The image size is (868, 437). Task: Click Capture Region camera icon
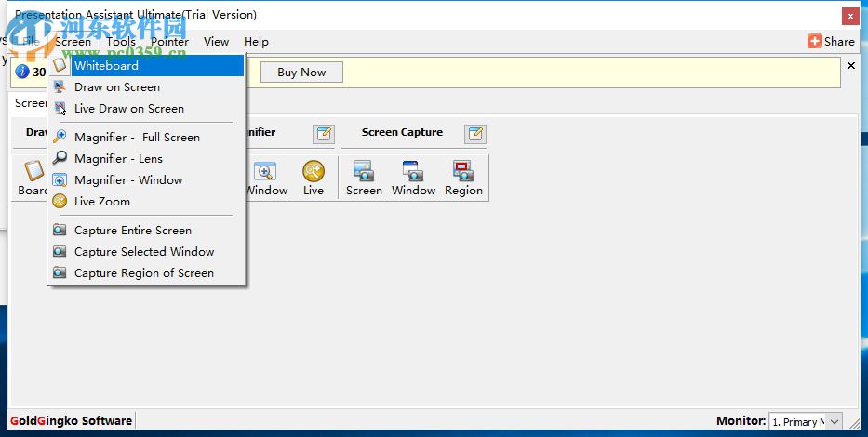pyautogui.click(x=60, y=272)
